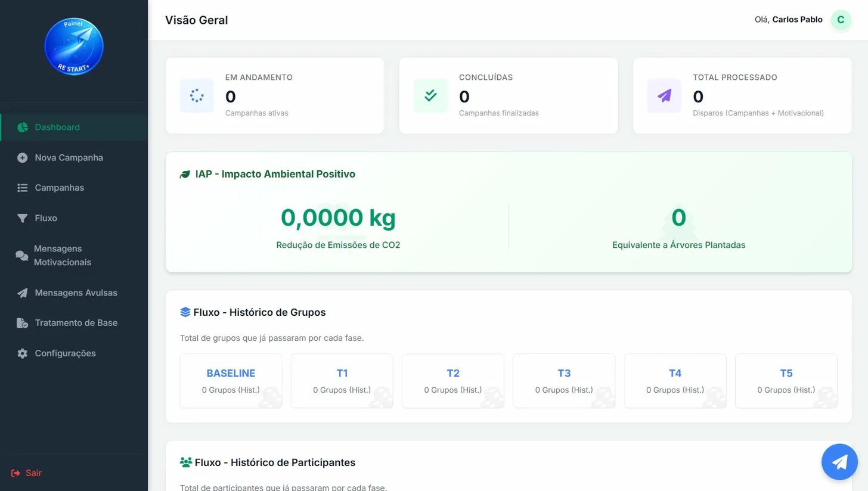Screen dimensions: 868x491
Task: Click the chat icon for Mensagens Motivacionais
Action: [x=22, y=255]
